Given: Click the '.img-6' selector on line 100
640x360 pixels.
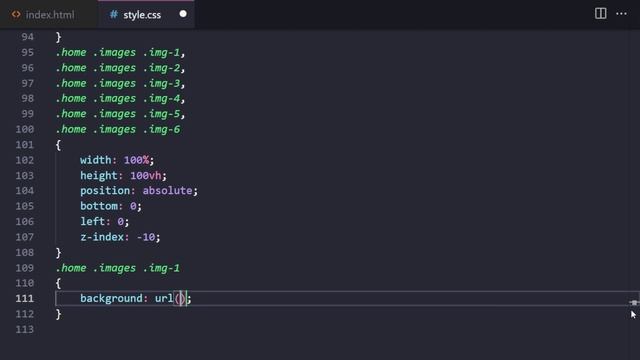Looking at the screenshot, I should click(162, 129).
